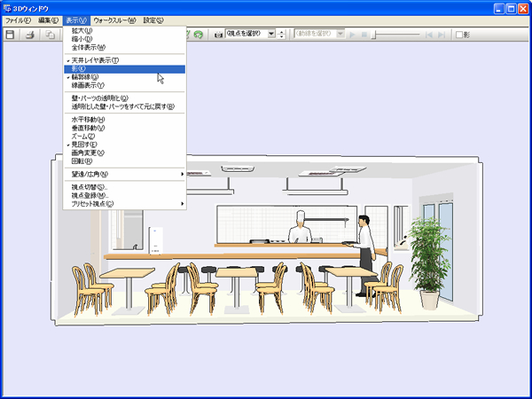
Task: Select 全体表示(W) menu entry
Action: pos(124,48)
